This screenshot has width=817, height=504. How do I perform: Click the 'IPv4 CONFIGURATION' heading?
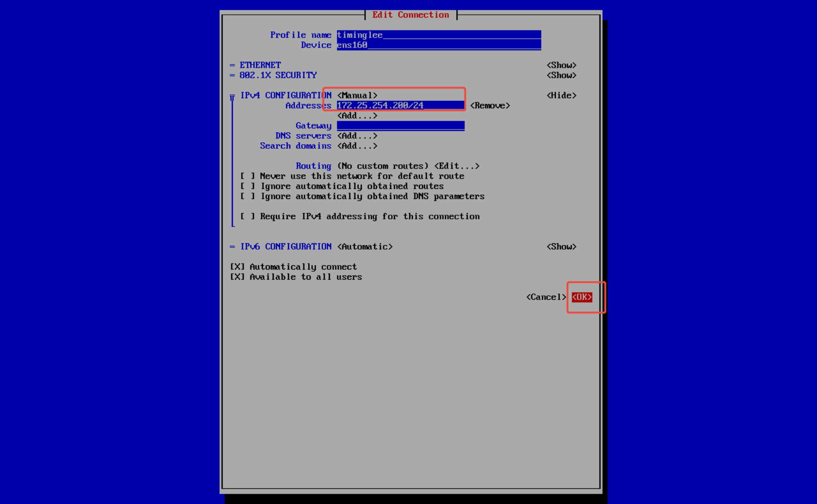click(286, 95)
